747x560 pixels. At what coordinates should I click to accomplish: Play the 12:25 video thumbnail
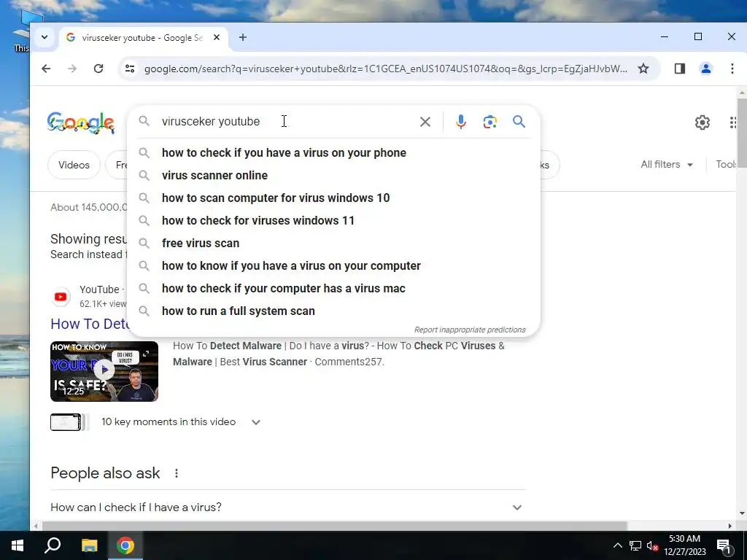[104, 371]
